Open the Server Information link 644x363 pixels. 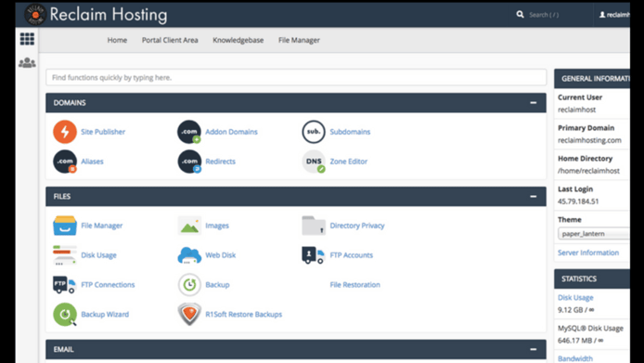588,253
